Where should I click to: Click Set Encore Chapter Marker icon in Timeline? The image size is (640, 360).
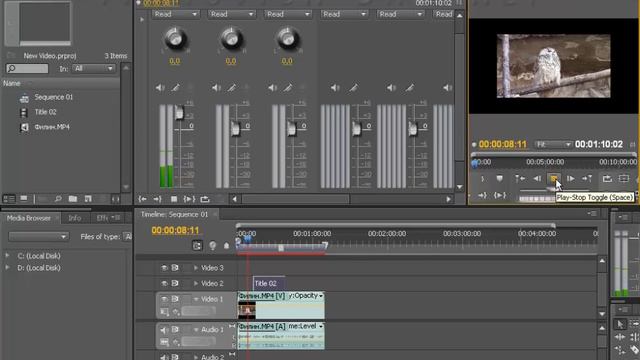pyautogui.click(x=213, y=245)
